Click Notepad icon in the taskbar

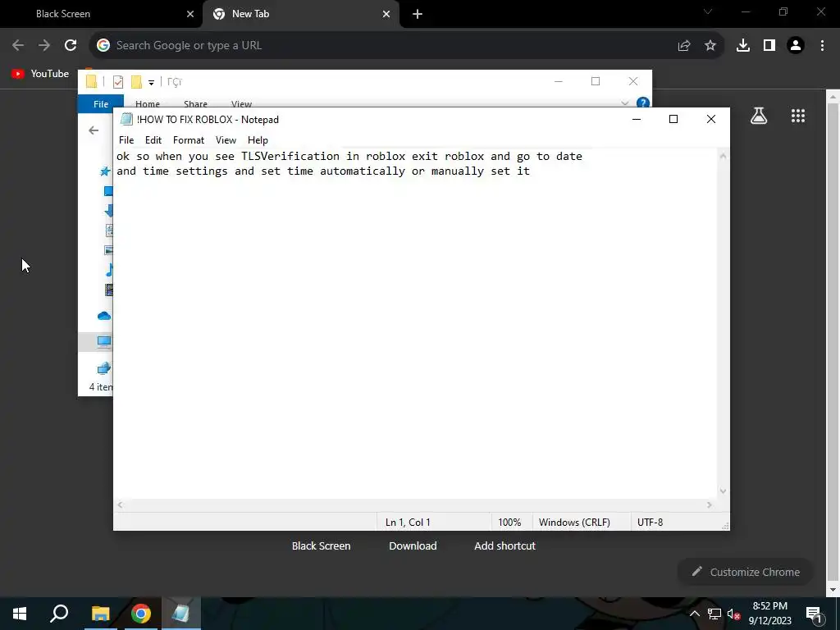(181, 614)
